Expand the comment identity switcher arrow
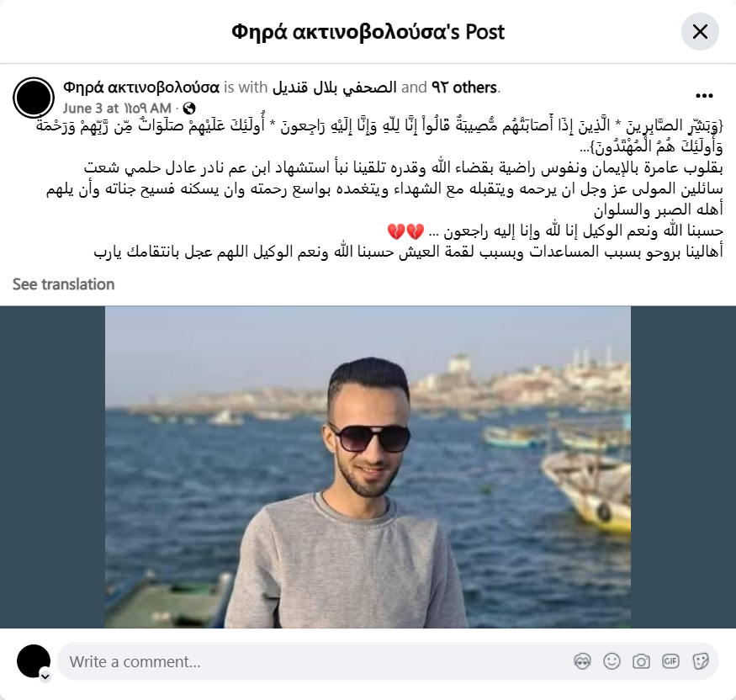 [45, 676]
